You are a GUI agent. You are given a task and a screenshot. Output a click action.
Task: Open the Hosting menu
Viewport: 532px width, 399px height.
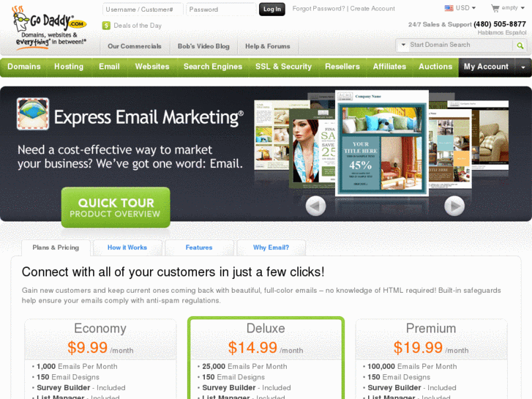tap(69, 67)
